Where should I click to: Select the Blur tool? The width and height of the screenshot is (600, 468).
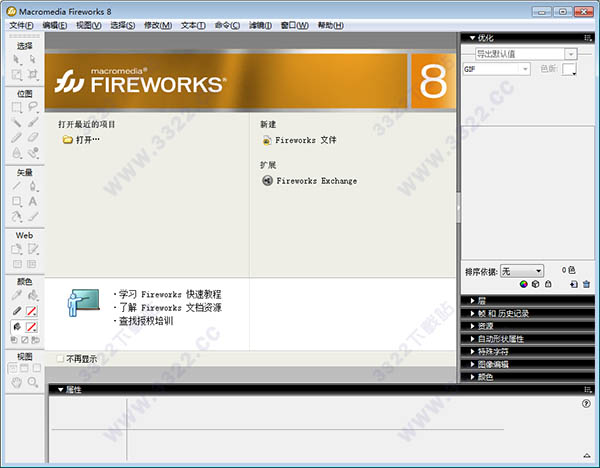click(x=16, y=153)
